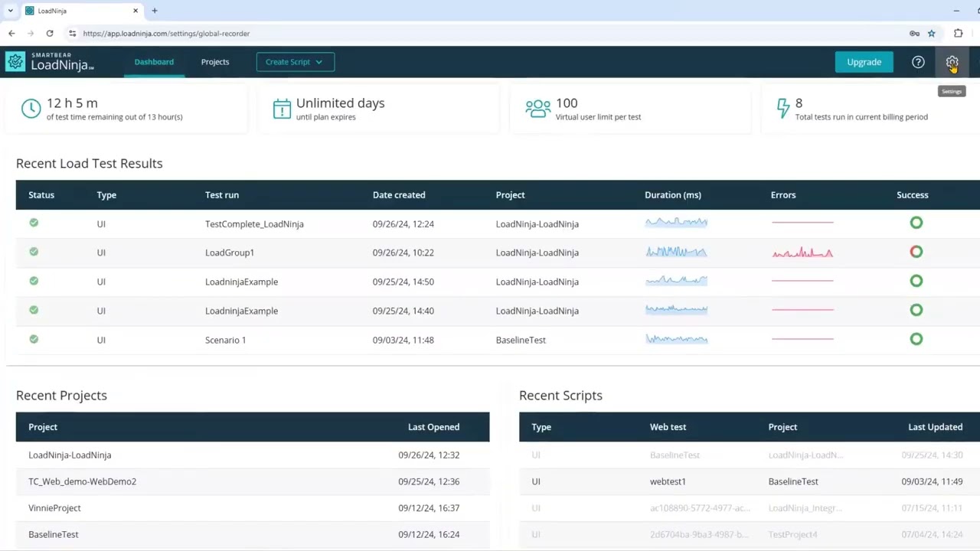Click the green status check for LoadGroup1
Screen dimensions: 980x551
coord(34,252)
